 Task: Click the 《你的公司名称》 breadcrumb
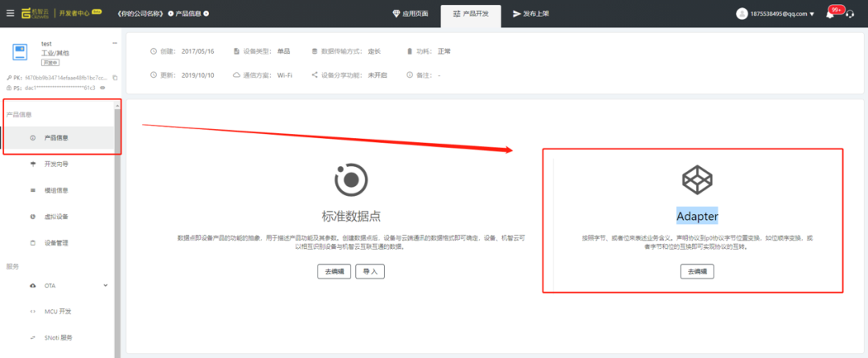[141, 14]
